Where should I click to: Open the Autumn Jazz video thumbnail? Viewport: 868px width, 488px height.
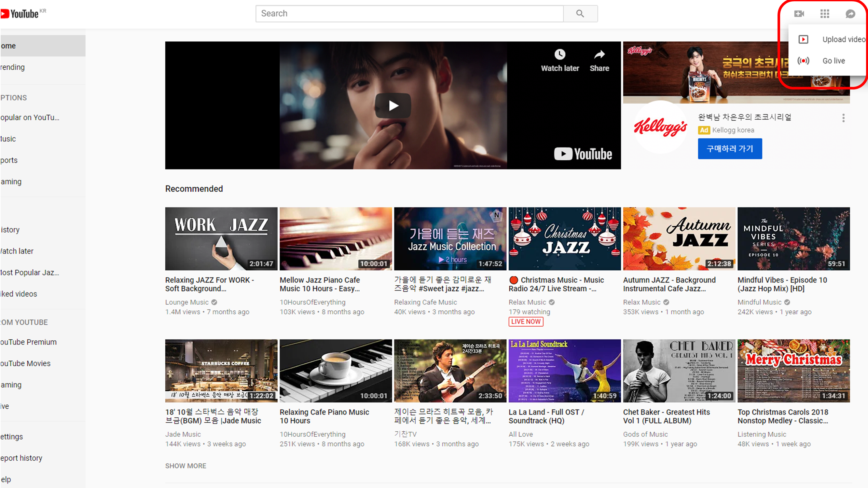click(679, 238)
